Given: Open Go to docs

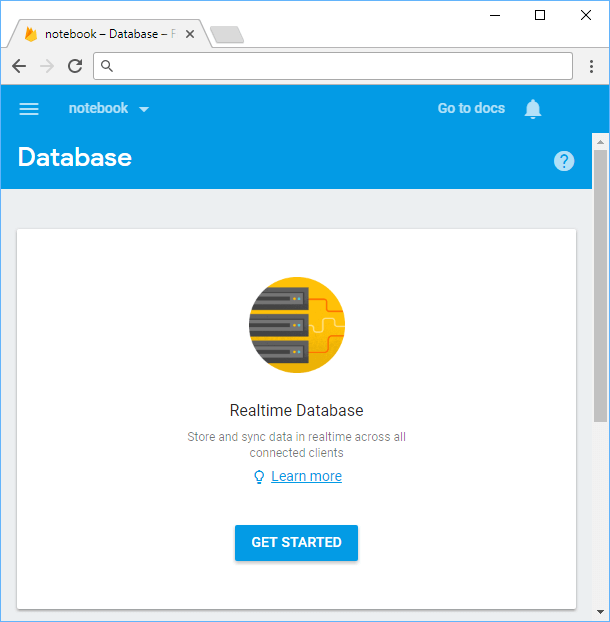Looking at the screenshot, I should [x=471, y=108].
